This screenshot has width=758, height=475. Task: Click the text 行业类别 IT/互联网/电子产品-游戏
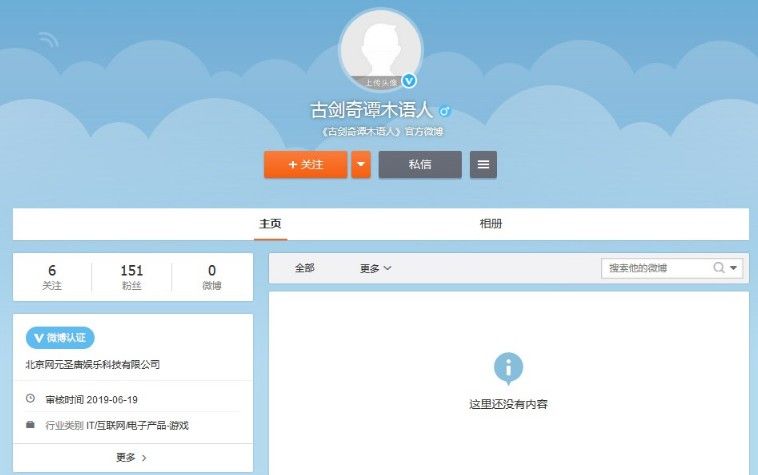click(117, 426)
